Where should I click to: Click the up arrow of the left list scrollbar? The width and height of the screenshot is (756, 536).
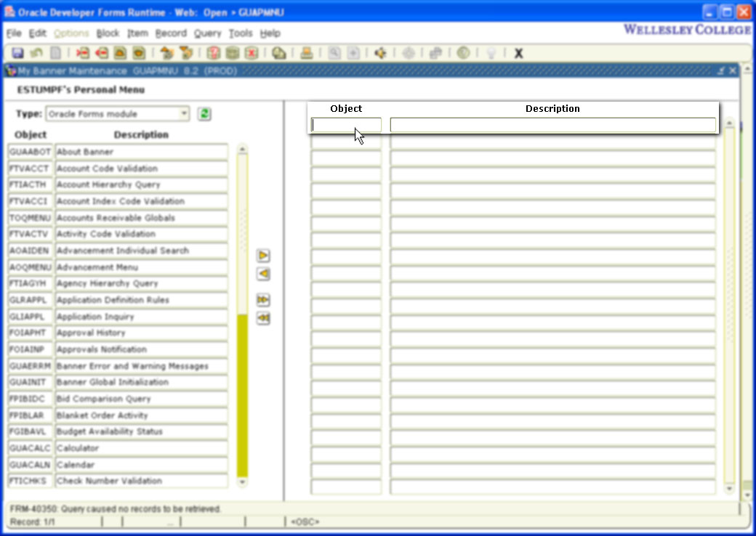[x=243, y=150]
